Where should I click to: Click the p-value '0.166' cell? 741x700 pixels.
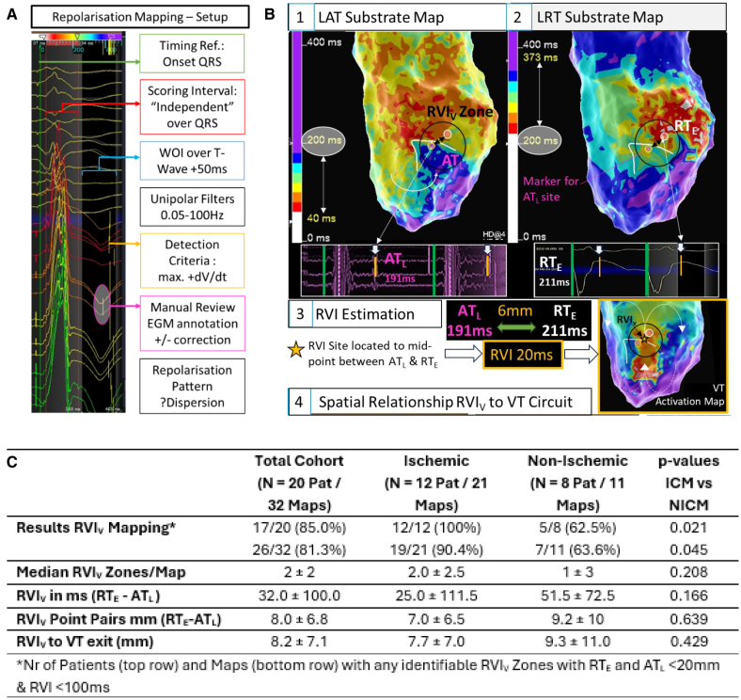tap(688, 596)
